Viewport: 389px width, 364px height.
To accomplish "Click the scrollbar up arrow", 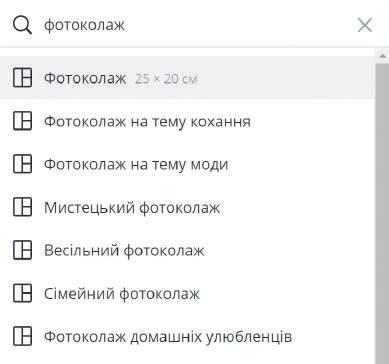I will [382, 55].
